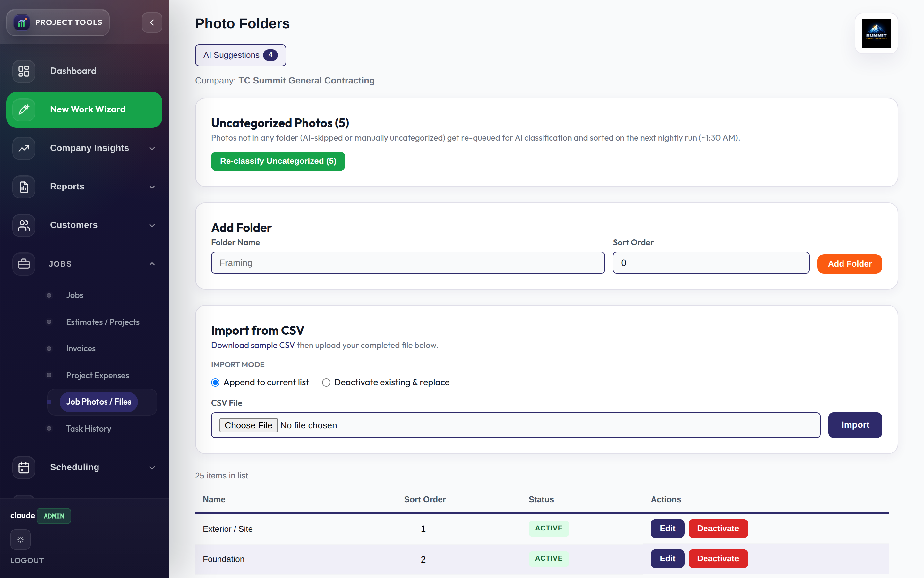
Task: Collapse the sidebar with the back chevron button
Action: click(152, 22)
